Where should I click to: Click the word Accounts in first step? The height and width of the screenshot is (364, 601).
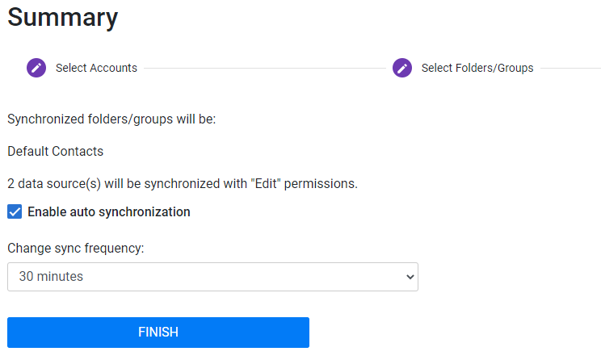tap(114, 68)
